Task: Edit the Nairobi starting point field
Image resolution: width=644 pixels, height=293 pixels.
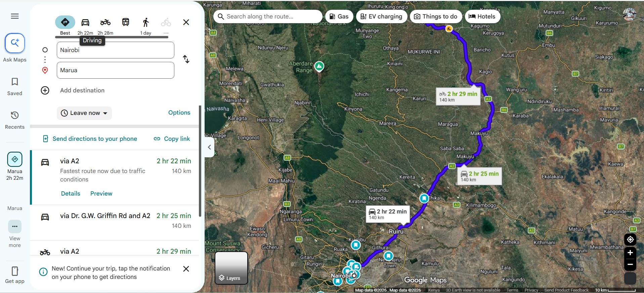Action: pos(116,50)
